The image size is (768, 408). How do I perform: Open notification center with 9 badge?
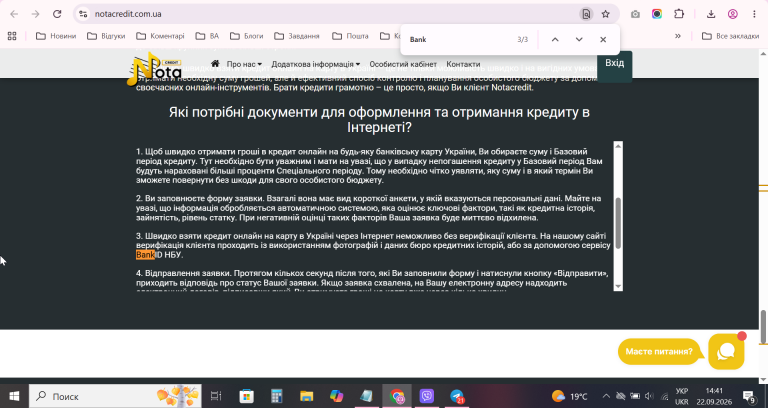click(x=750, y=396)
